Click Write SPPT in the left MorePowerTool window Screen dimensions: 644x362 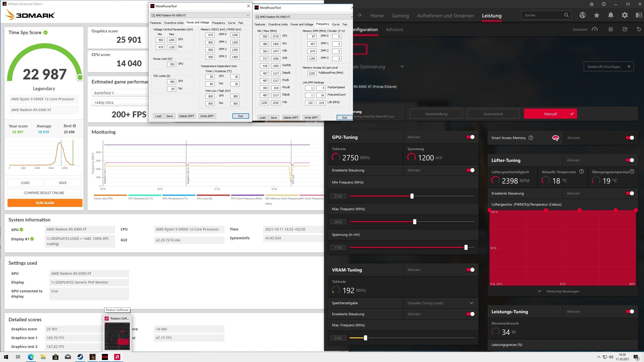tap(207, 116)
